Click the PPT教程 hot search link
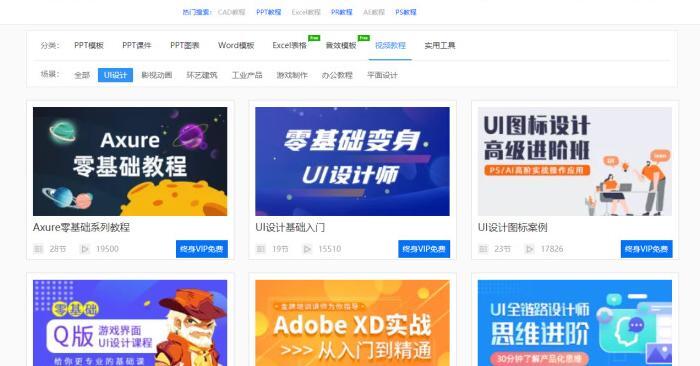Viewport: 700px width, 366px height. click(x=269, y=12)
